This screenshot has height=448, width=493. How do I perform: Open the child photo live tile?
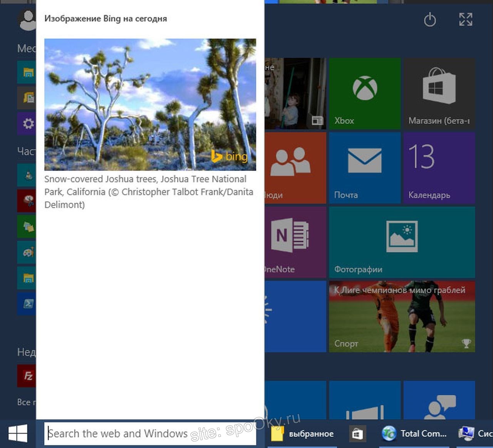pos(295,94)
